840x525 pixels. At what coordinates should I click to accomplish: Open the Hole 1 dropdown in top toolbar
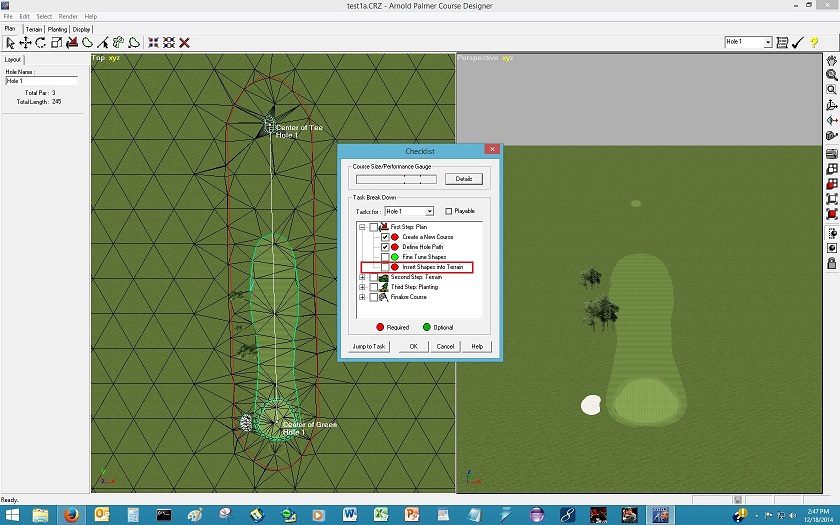click(x=768, y=42)
